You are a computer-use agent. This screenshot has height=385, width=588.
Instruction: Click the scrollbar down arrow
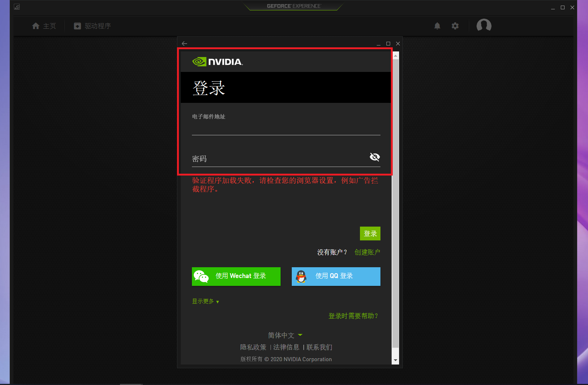pyautogui.click(x=395, y=360)
